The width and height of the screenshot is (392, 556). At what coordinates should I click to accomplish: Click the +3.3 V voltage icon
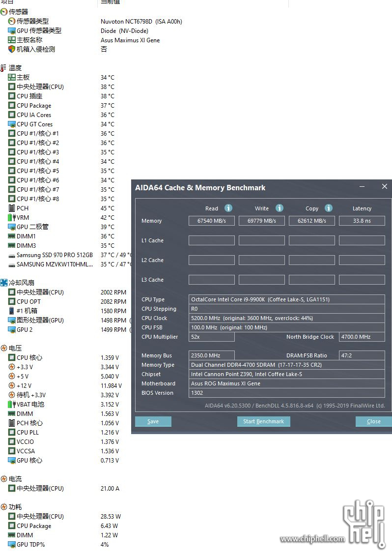(12, 367)
